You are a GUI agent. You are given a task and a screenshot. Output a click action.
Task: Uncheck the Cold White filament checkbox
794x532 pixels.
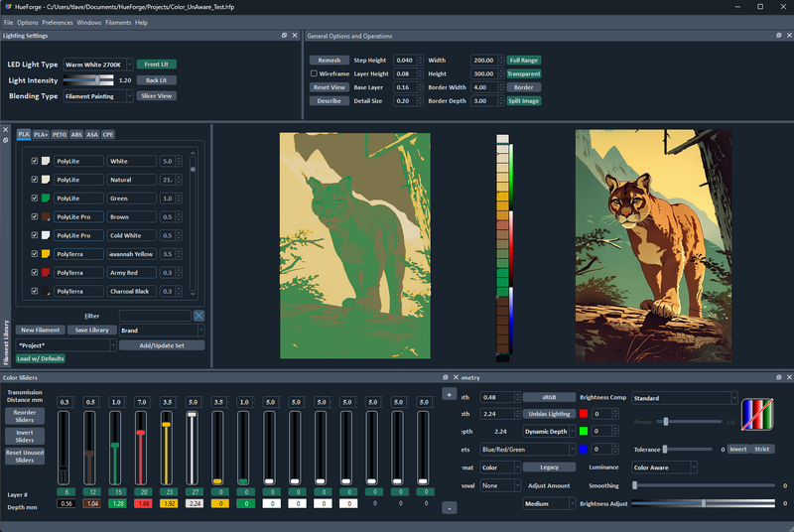35,235
